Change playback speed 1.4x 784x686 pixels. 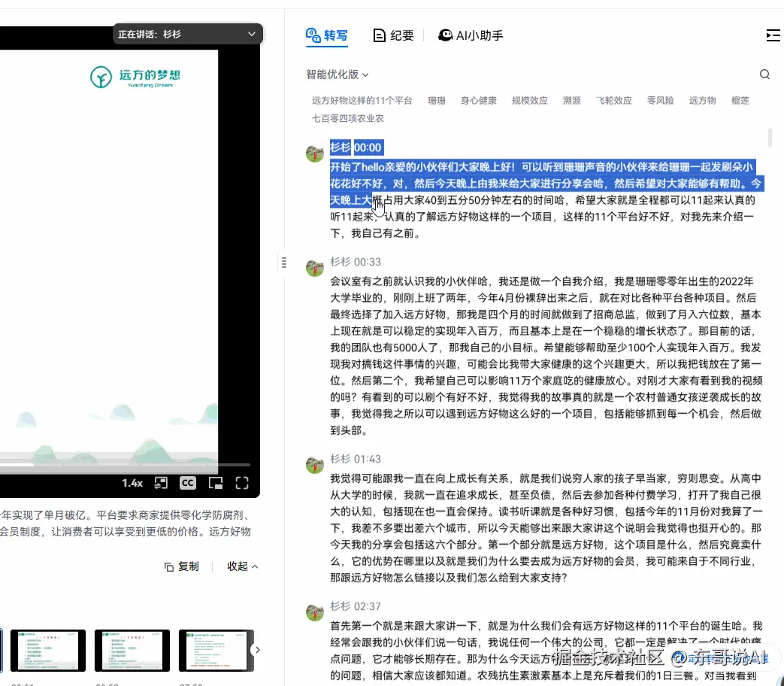(x=132, y=483)
